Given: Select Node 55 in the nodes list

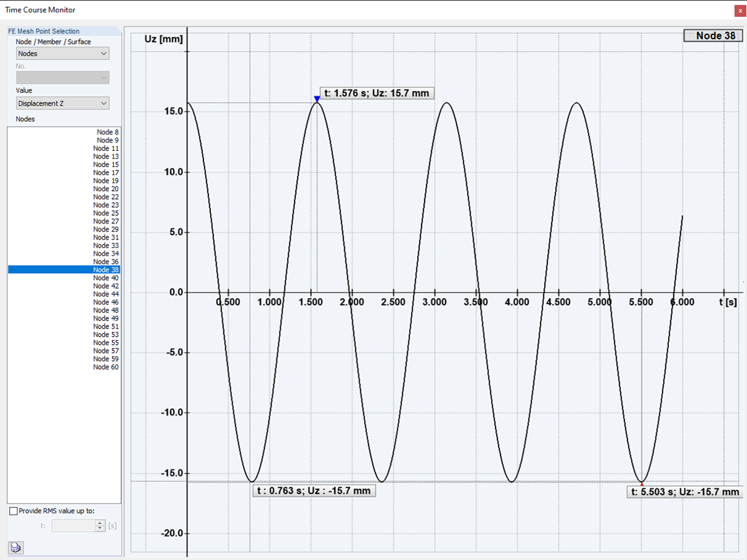Looking at the screenshot, I should [63, 342].
